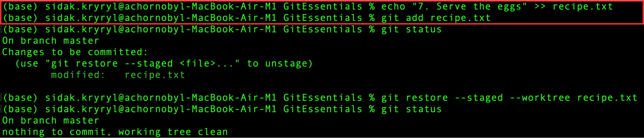This screenshot has height=138, width=644.
Task: Click the last "git status" command
Action: tap(412, 109)
